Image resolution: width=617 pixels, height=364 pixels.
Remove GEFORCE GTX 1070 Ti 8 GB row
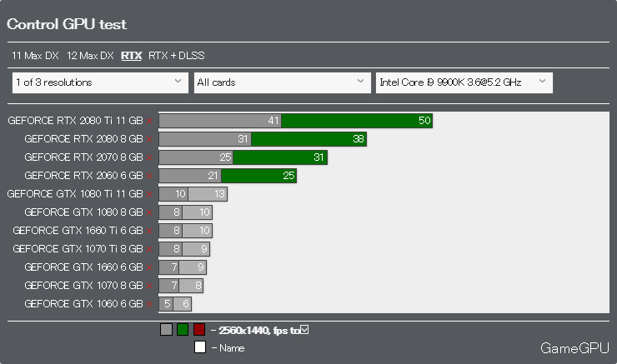tap(149, 249)
